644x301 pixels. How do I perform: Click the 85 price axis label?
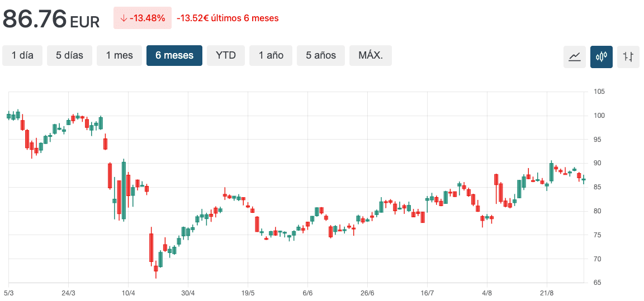click(x=598, y=187)
